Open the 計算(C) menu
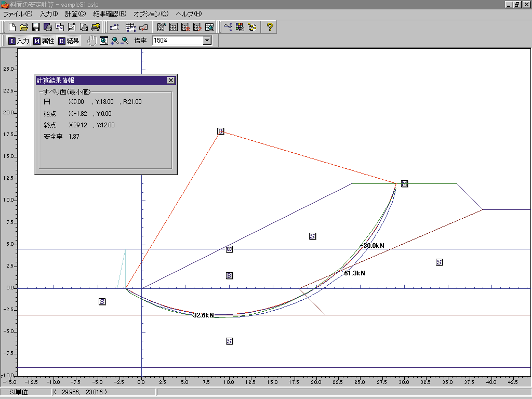 click(x=75, y=14)
